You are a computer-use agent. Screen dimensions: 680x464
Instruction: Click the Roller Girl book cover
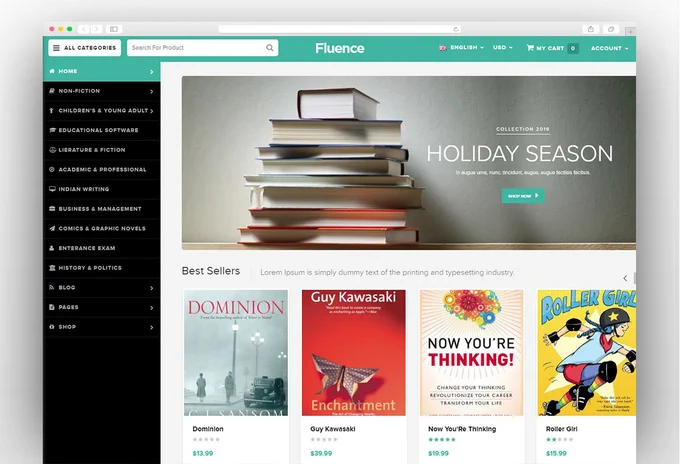tap(586, 353)
